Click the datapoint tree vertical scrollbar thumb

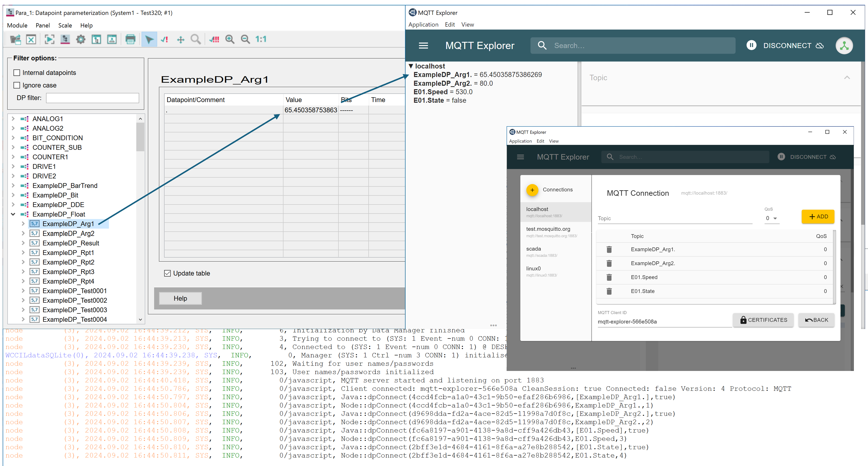tap(140, 137)
